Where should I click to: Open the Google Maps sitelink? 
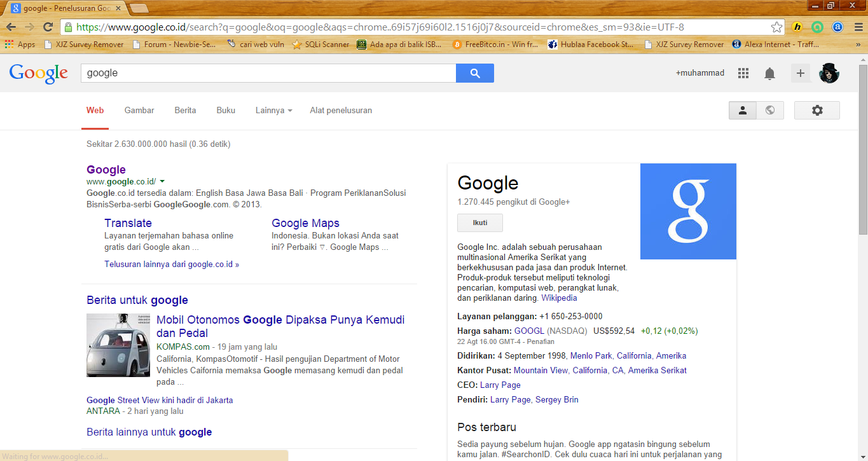(x=305, y=223)
